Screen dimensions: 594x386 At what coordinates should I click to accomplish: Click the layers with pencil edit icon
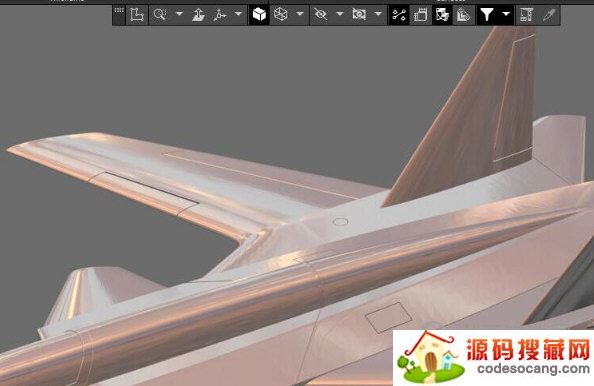(x=464, y=15)
